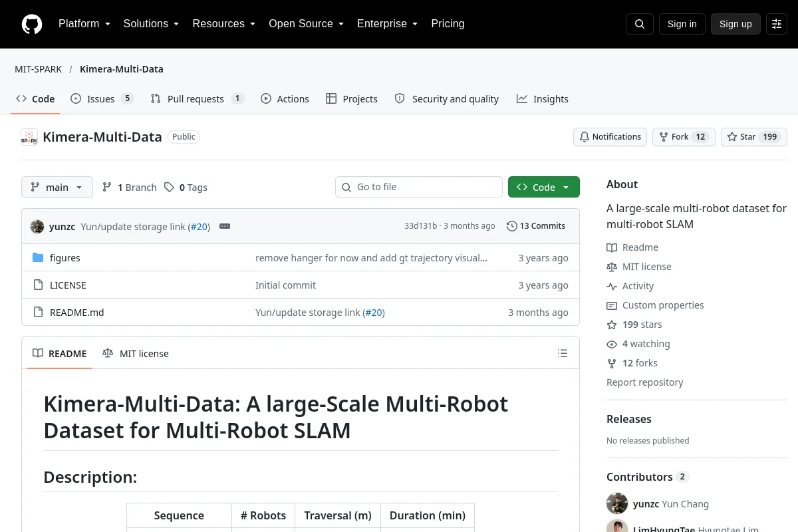Image resolution: width=798 pixels, height=532 pixels.
Task: Open 'remove hanger for now' commit message
Action: [371, 258]
